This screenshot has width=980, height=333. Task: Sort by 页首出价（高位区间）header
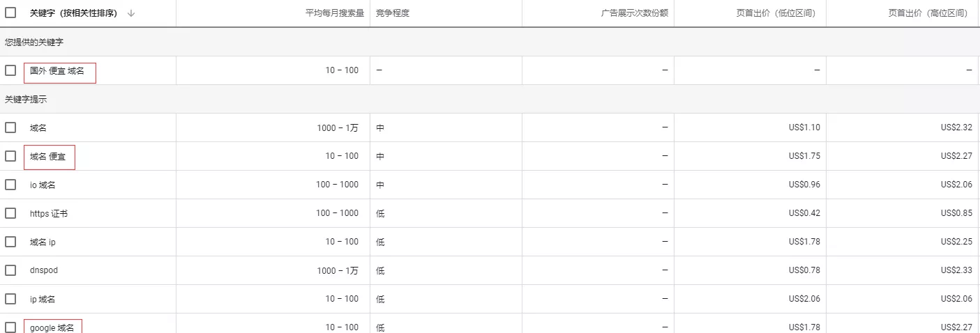[x=928, y=13]
